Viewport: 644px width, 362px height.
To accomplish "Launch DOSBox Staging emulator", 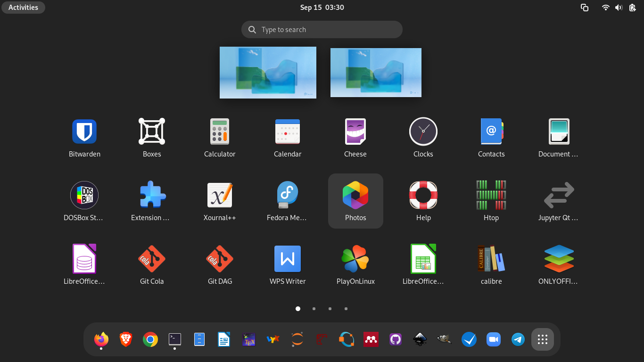I will tap(84, 196).
